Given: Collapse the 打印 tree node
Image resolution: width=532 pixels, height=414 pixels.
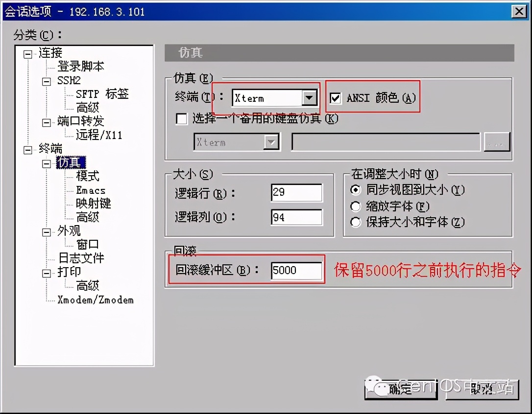Looking at the screenshot, I should point(47,273).
